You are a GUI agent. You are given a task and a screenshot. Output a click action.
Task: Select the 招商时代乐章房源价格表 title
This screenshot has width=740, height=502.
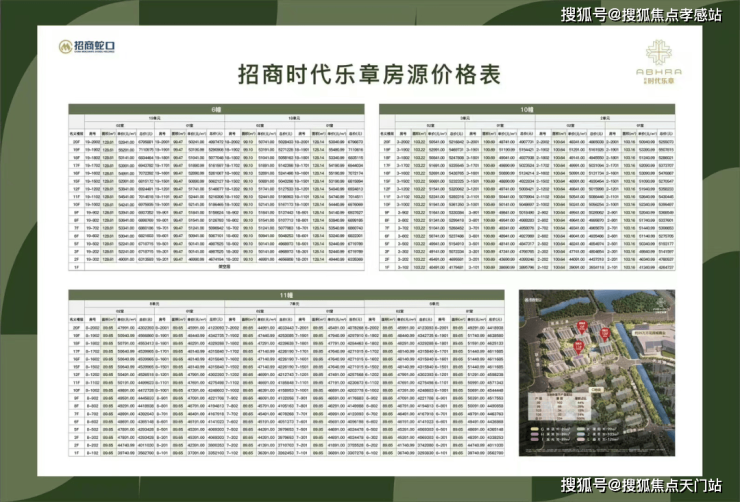(369, 74)
